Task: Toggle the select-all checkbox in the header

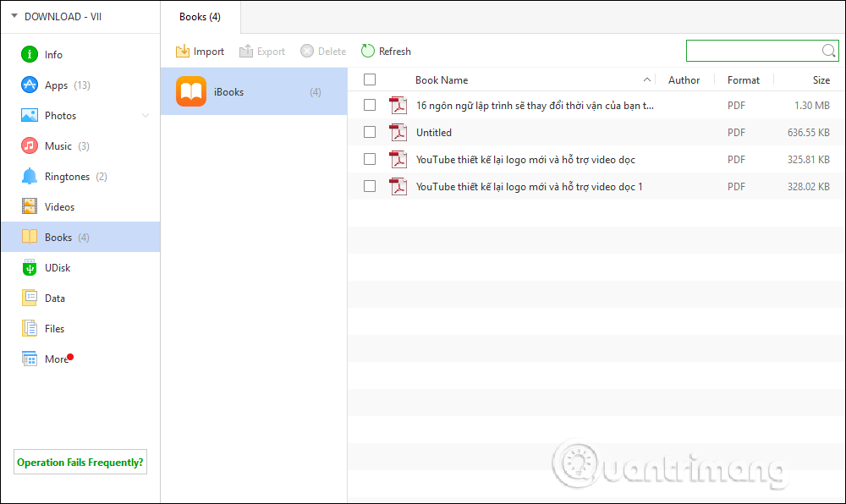Action: point(370,79)
